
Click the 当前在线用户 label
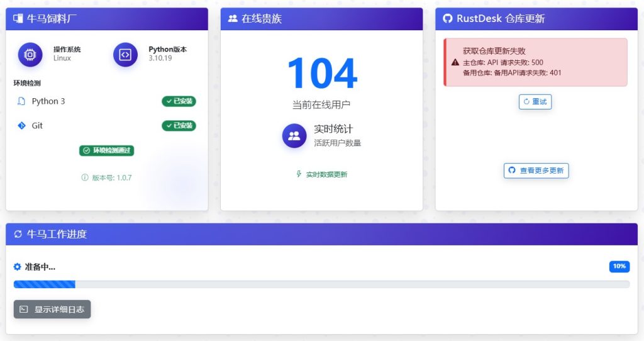point(321,105)
